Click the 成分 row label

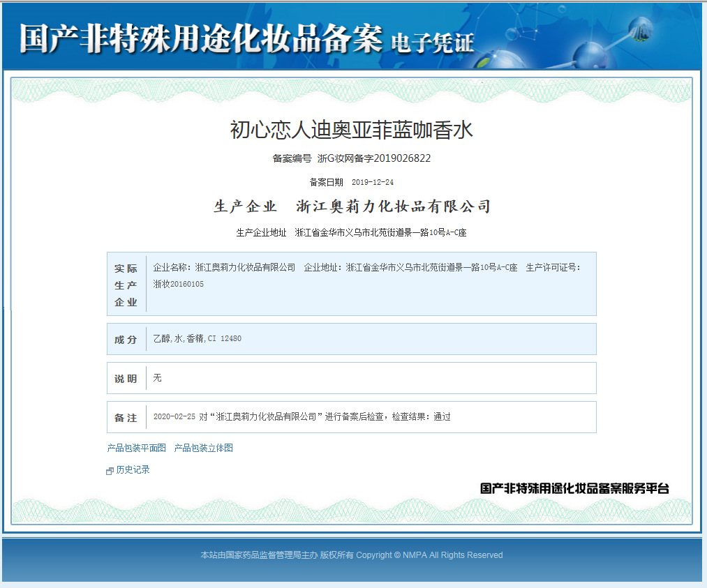click(126, 340)
